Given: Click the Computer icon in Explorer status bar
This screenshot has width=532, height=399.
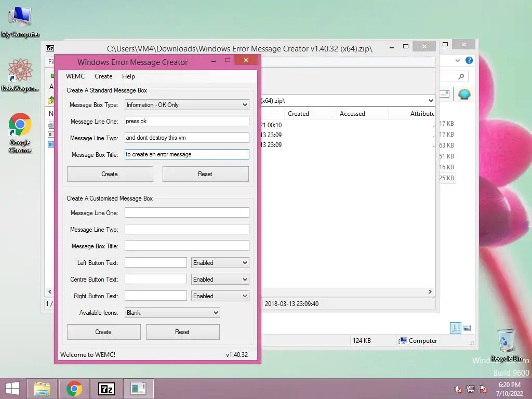Looking at the screenshot, I should 403,341.
